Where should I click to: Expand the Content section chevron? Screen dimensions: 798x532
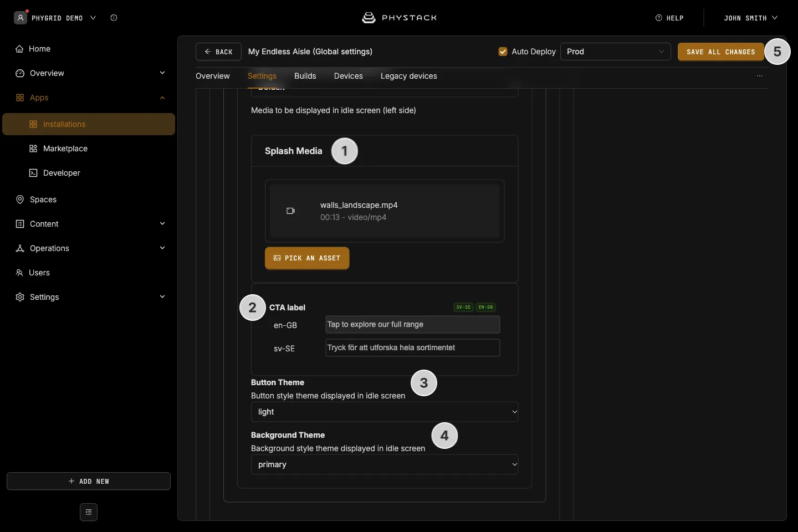(x=162, y=224)
